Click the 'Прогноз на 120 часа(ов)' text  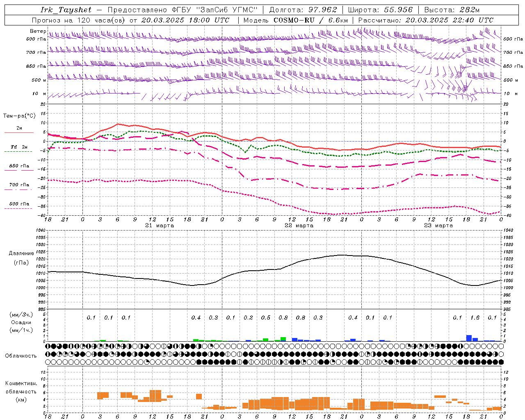point(79,20)
